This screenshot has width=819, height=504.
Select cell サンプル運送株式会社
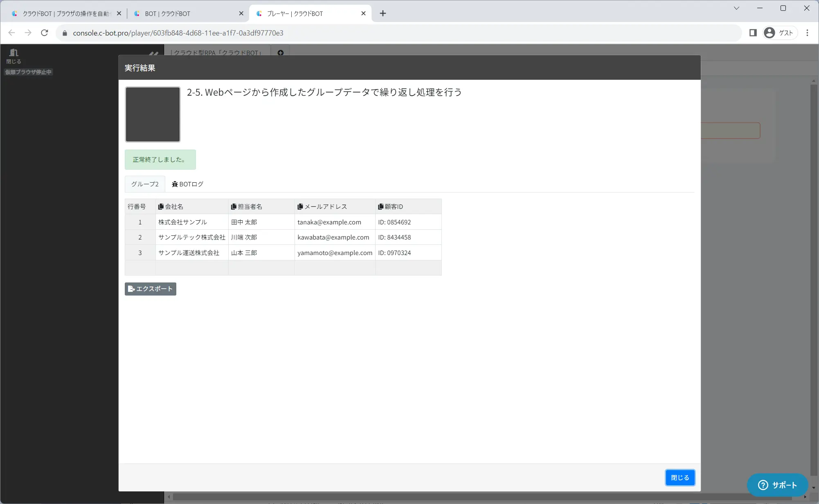coord(192,253)
